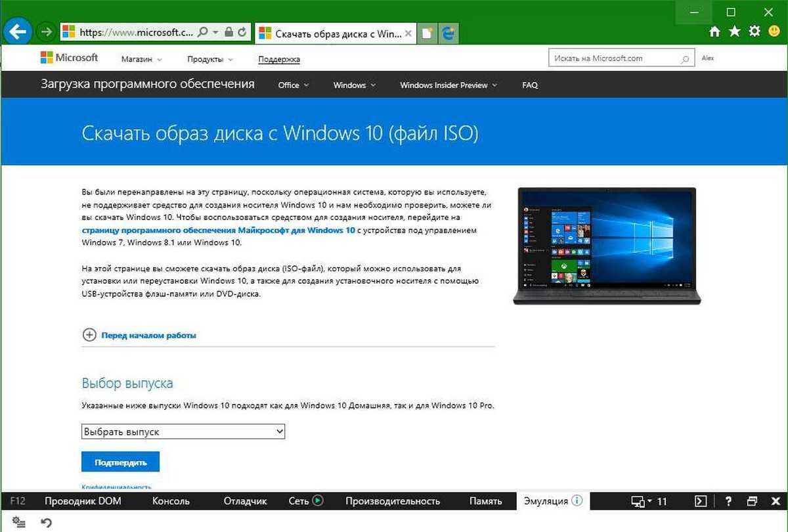788x532 pixels.
Task: Switch to the Консоль developer tools tab
Action: click(x=171, y=501)
